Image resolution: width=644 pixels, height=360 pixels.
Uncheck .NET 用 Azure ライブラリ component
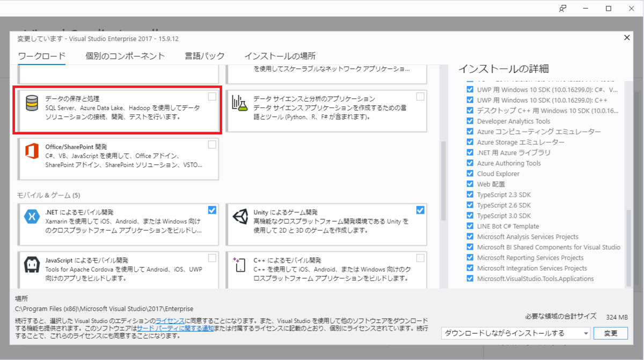click(470, 153)
